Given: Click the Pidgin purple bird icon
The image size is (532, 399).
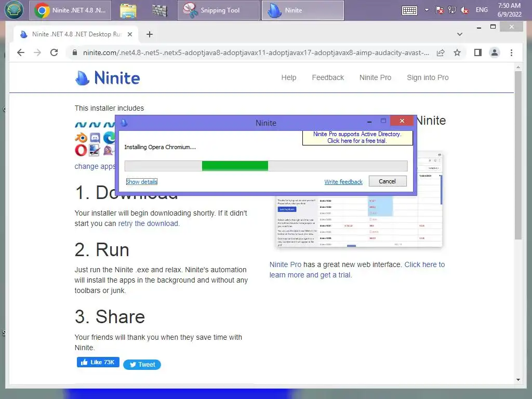Looking at the screenshot, I should click(x=109, y=150).
